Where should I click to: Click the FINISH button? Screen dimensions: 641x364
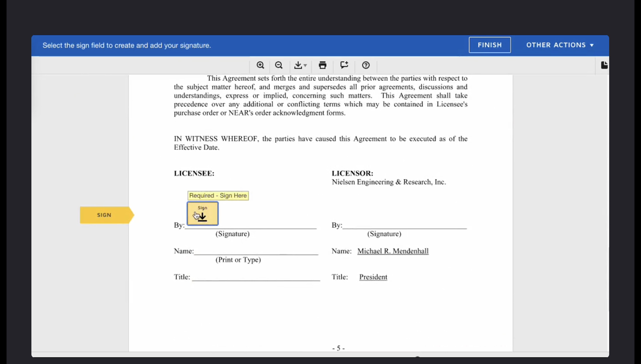pos(489,45)
